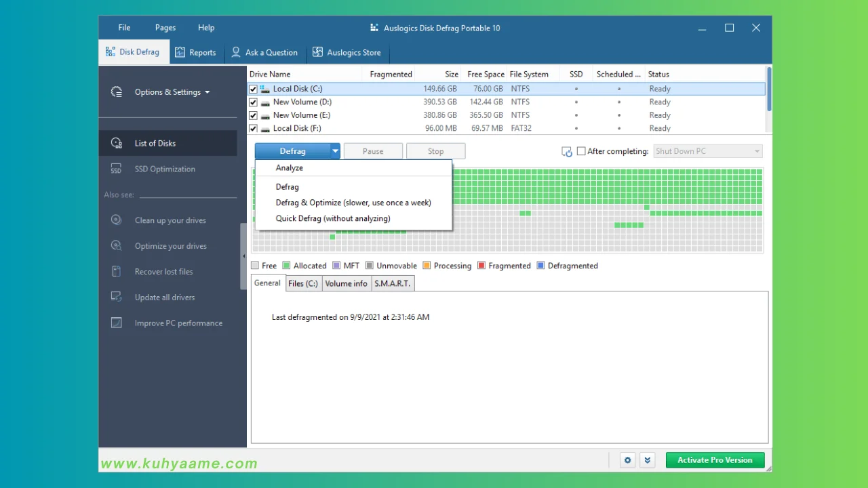868x488 pixels.
Task: Open the Disk Defrag tab
Action: [134, 52]
